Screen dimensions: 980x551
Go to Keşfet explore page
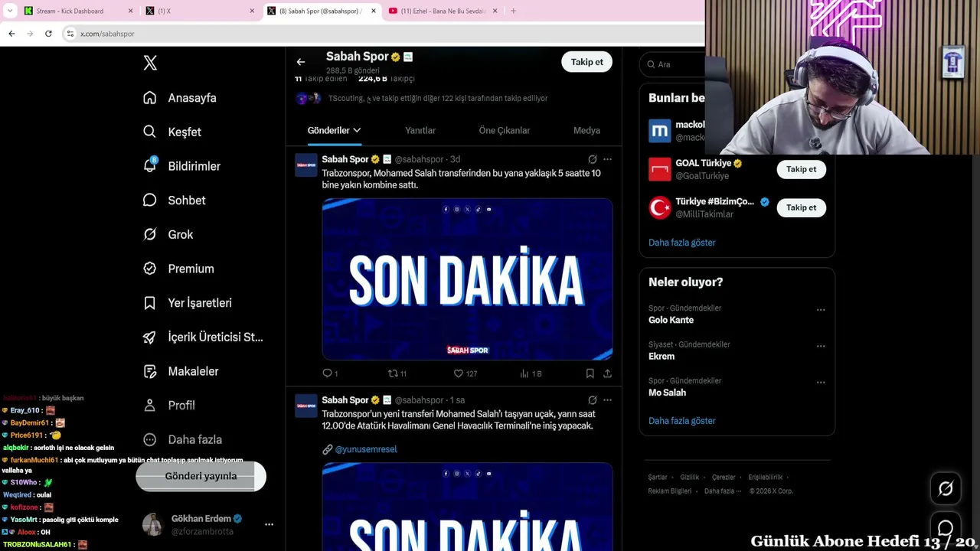click(x=173, y=132)
